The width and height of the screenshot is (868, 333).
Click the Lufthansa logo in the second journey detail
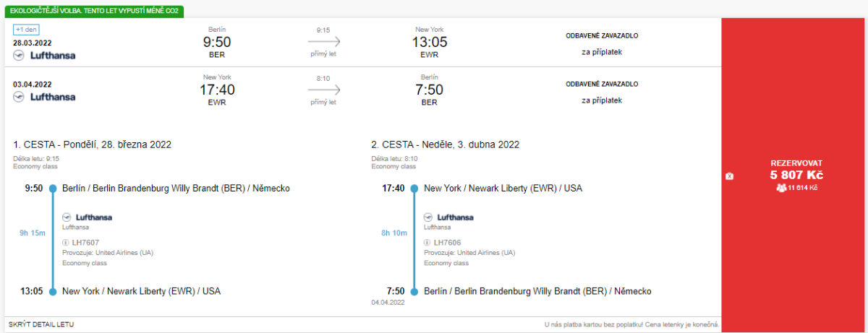[x=448, y=217]
